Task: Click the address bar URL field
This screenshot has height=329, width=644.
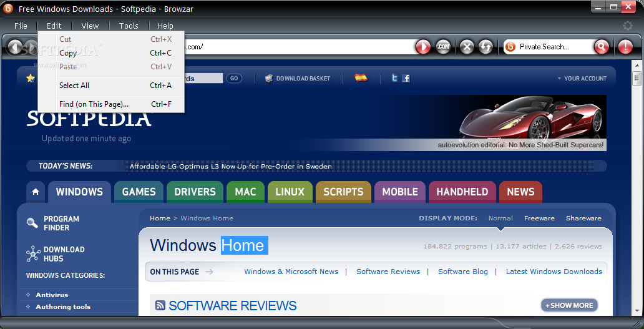Action: point(298,47)
